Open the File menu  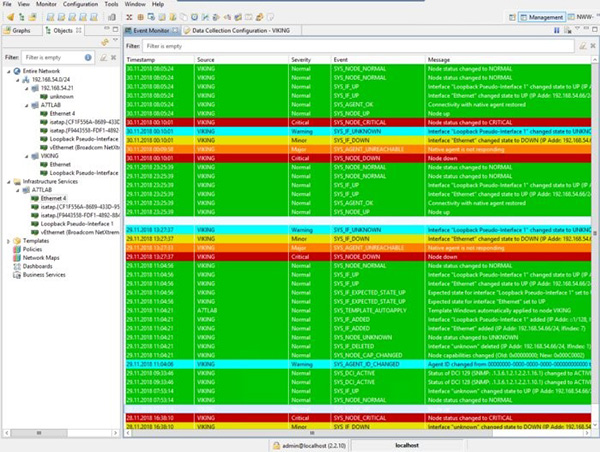click(x=7, y=4)
